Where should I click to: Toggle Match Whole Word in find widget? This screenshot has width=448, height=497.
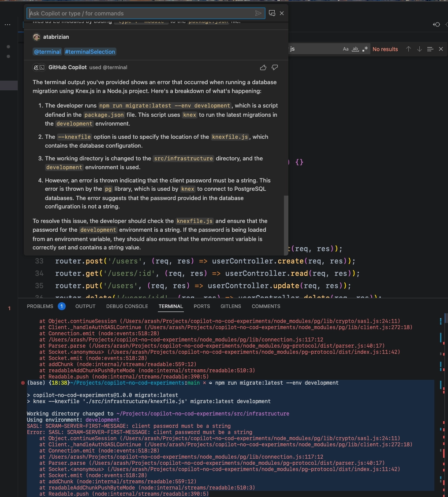[355, 49]
